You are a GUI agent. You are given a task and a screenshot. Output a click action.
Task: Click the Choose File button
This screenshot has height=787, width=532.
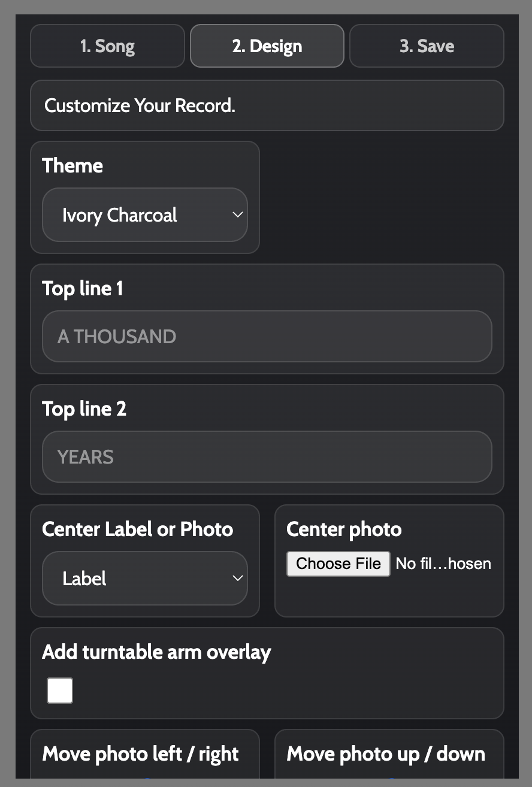(x=338, y=564)
